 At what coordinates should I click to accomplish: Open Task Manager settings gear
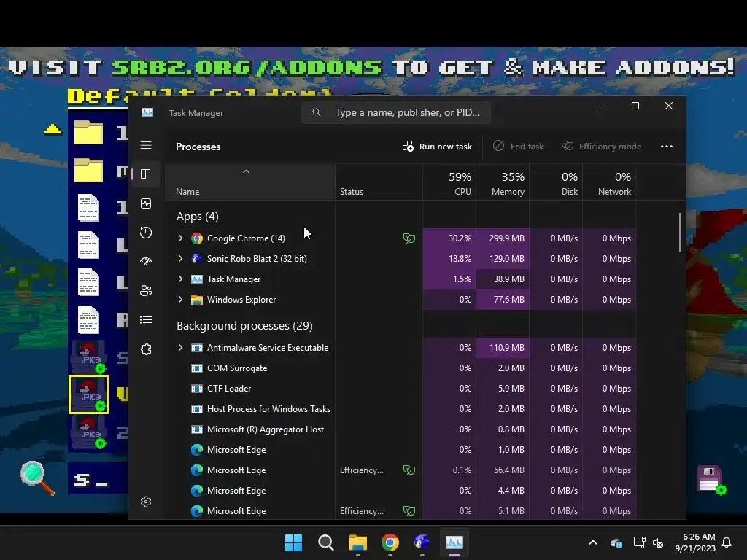146,502
